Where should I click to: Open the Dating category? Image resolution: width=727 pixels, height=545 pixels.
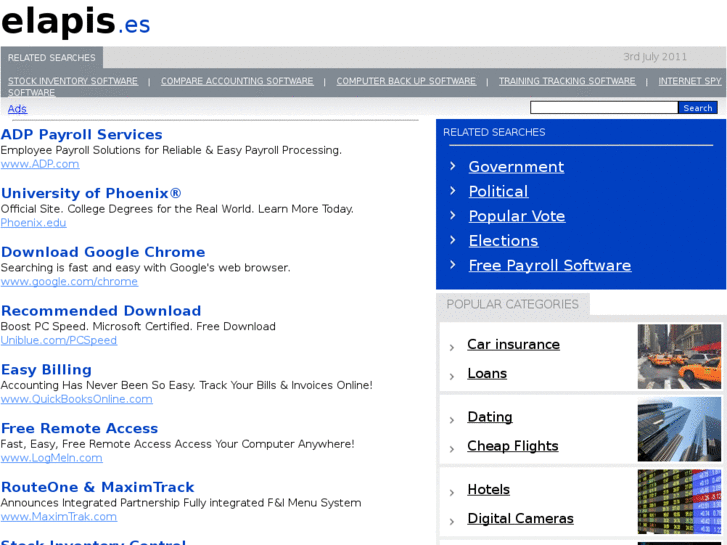(x=490, y=417)
